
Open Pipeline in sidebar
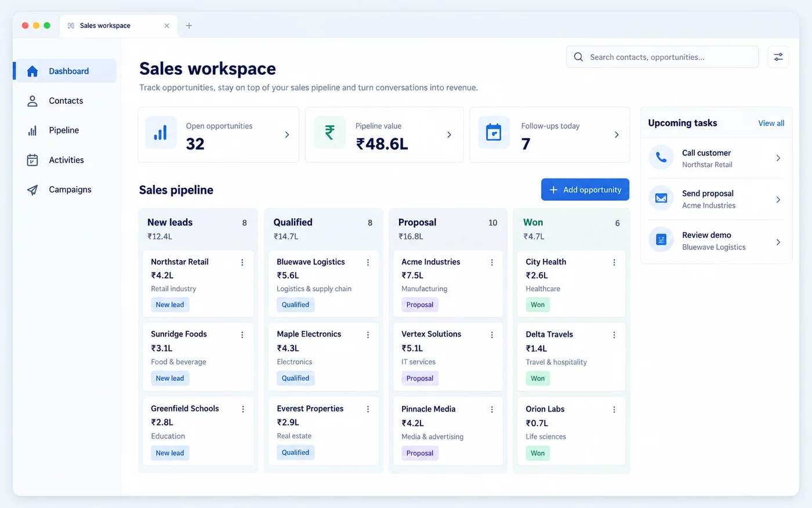[65, 130]
